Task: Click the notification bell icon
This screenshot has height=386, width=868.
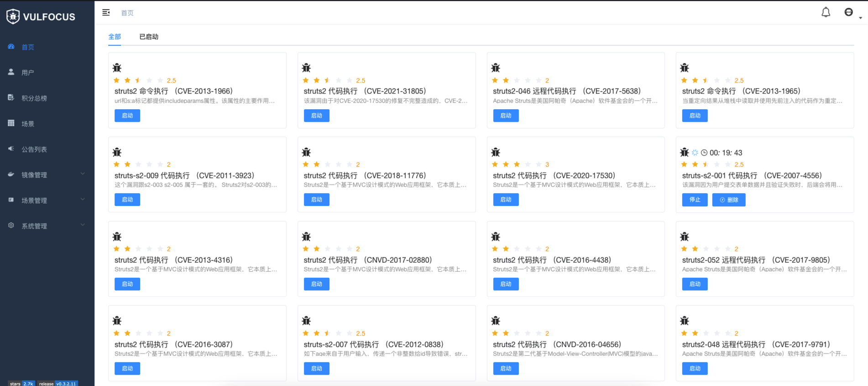Action: (826, 12)
